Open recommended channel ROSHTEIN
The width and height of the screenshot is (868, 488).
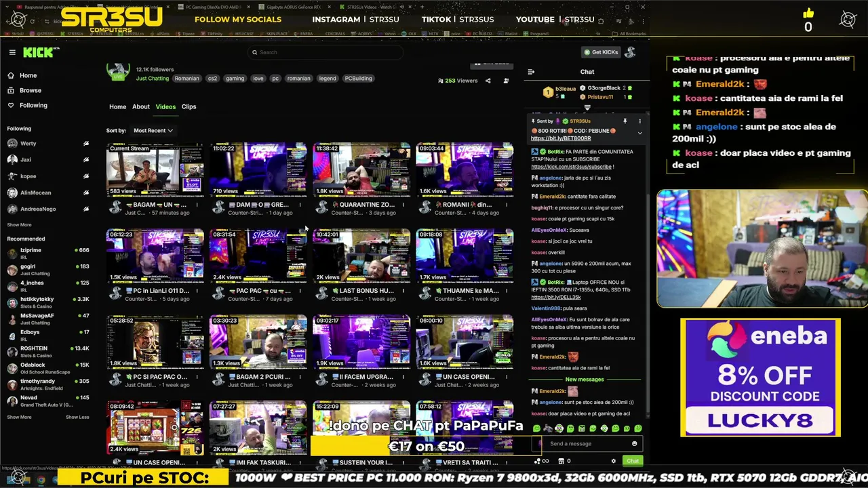pos(47,351)
